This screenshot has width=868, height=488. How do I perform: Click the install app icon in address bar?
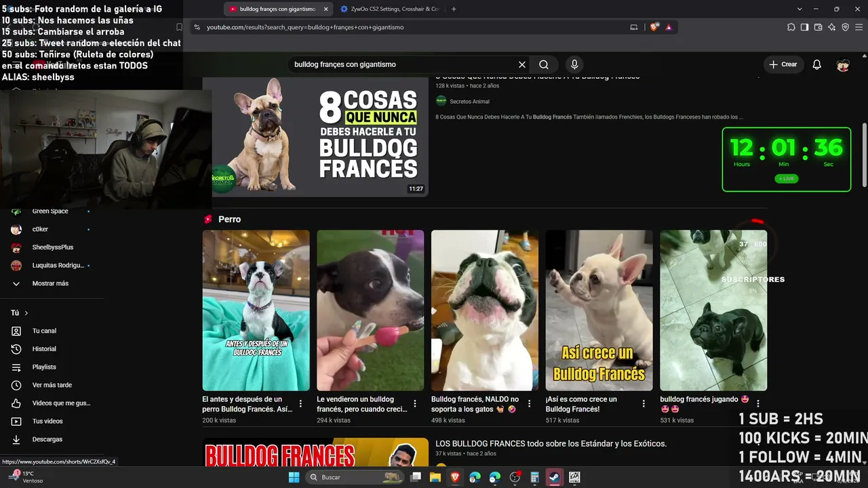pos(634,27)
